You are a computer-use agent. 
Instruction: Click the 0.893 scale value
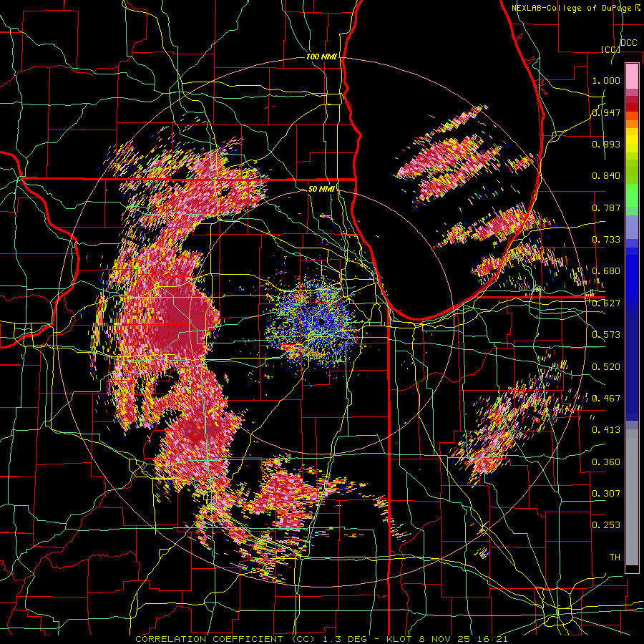606,144
